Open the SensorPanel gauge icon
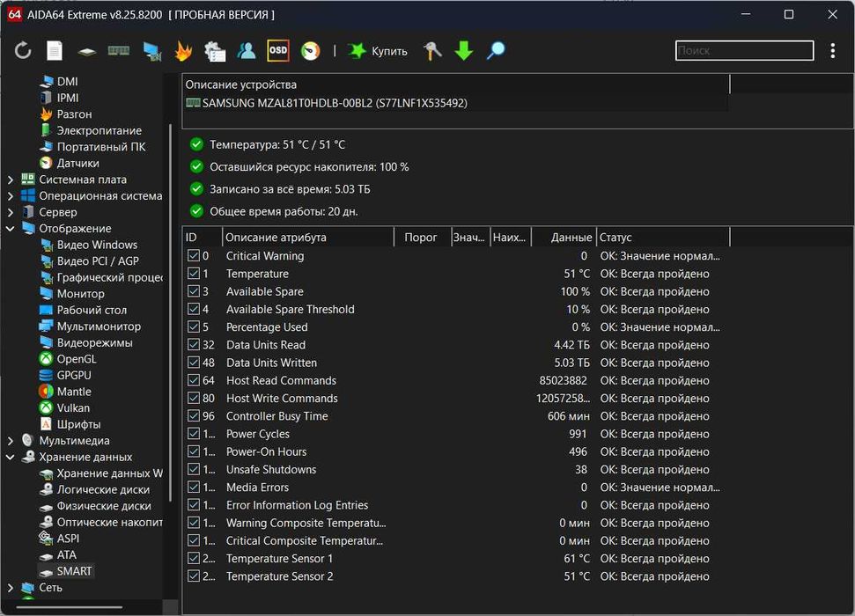This screenshot has width=855, height=616. (310, 51)
